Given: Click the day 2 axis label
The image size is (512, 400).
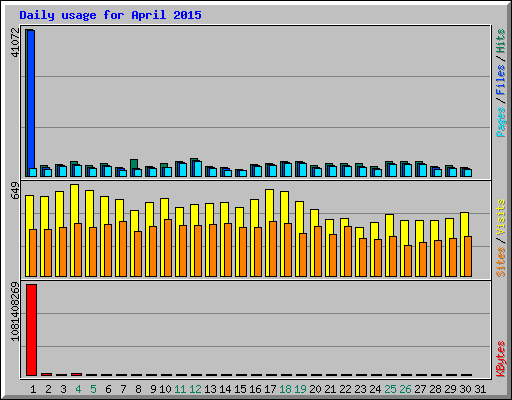Looking at the screenshot, I should tap(48, 389).
